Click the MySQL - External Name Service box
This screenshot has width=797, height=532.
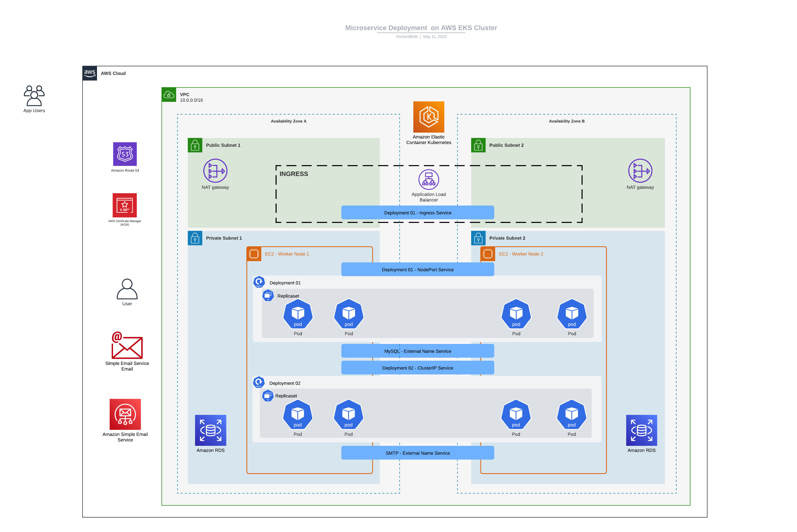(x=418, y=351)
